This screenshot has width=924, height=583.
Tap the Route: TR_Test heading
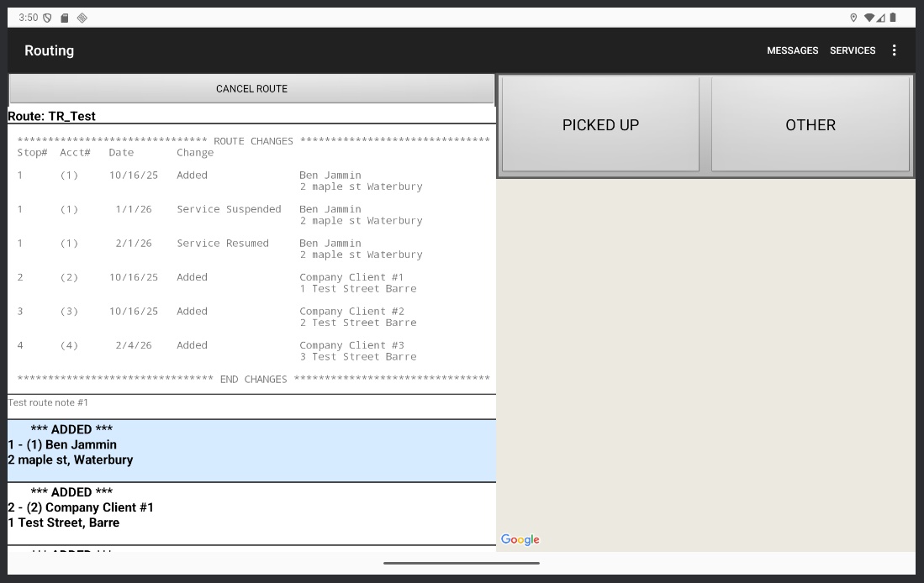point(52,117)
